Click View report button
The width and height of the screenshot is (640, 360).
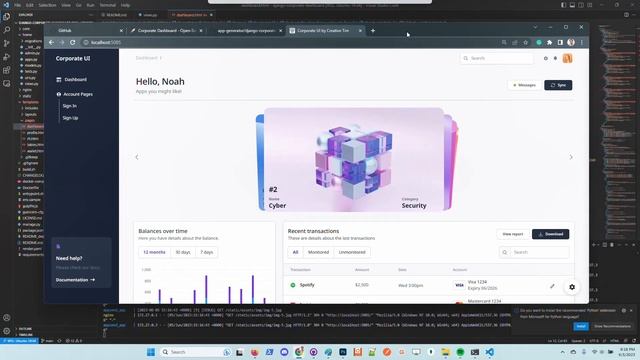pyautogui.click(x=513, y=234)
